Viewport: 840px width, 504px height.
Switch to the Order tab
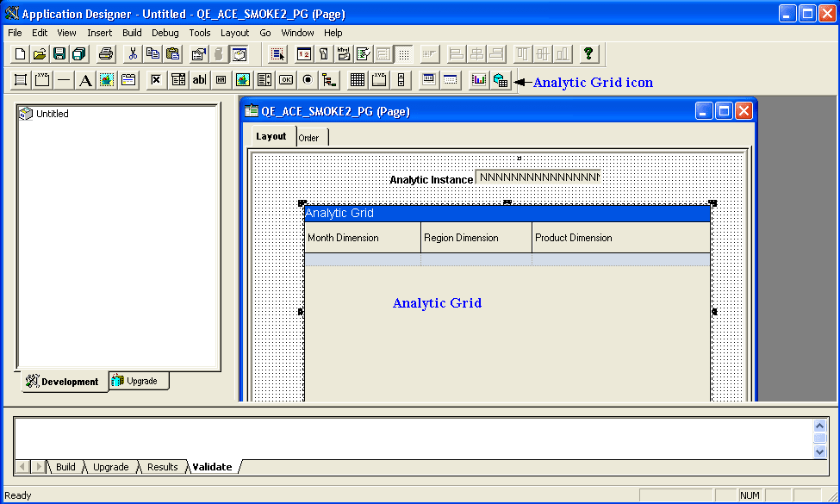(x=310, y=136)
